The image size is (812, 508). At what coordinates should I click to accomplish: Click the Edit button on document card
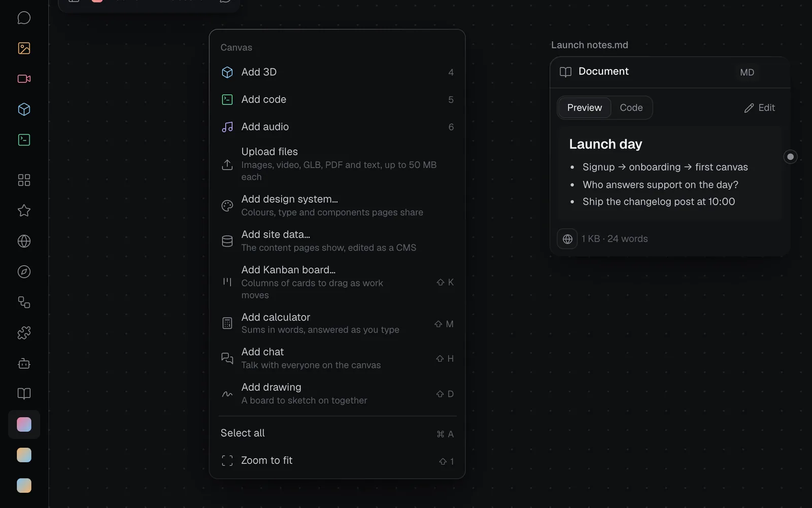pyautogui.click(x=760, y=108)
